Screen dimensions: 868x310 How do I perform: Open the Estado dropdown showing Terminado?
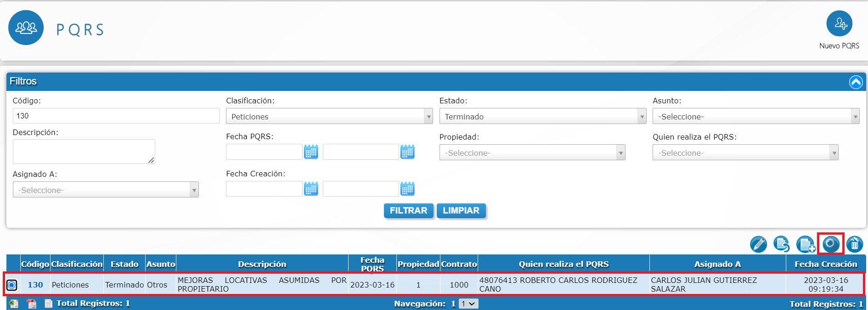click(x=542, y=117)
